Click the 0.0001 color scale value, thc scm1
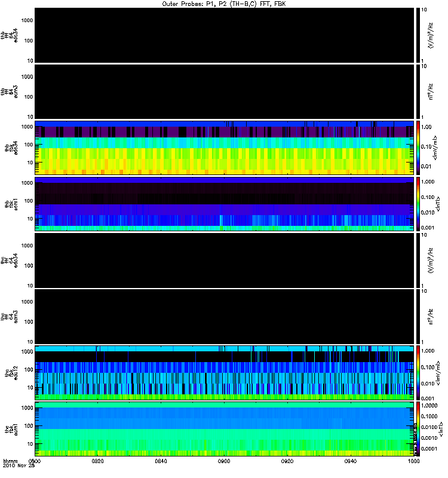The width and height of the screenshot is (448, 478). pos(429,449)
